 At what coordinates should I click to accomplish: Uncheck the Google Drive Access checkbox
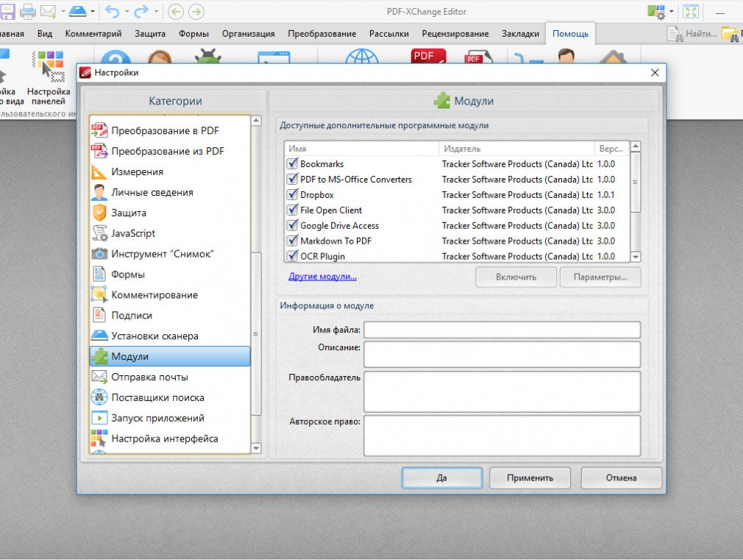tap(292, 225)
